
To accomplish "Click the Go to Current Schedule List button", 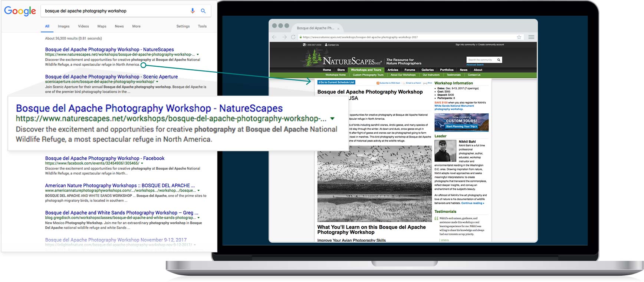I will coord(336,82).
